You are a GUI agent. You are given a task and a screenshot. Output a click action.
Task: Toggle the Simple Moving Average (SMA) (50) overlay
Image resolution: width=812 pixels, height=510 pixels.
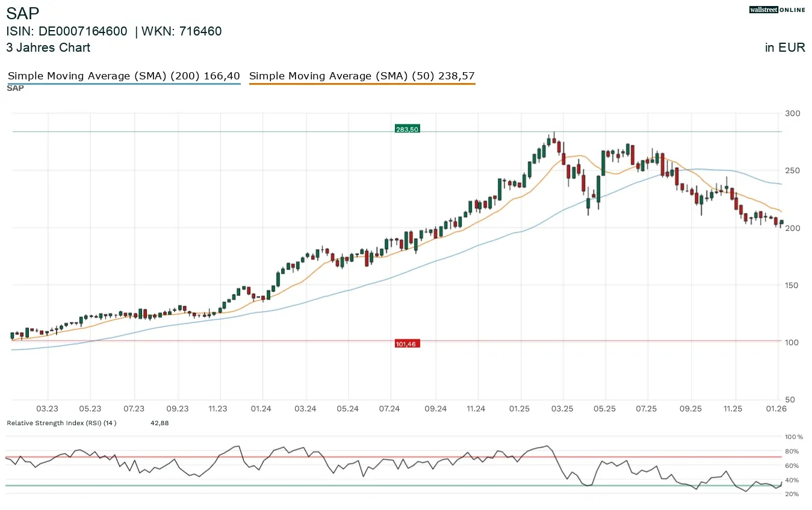click(362, 76)
